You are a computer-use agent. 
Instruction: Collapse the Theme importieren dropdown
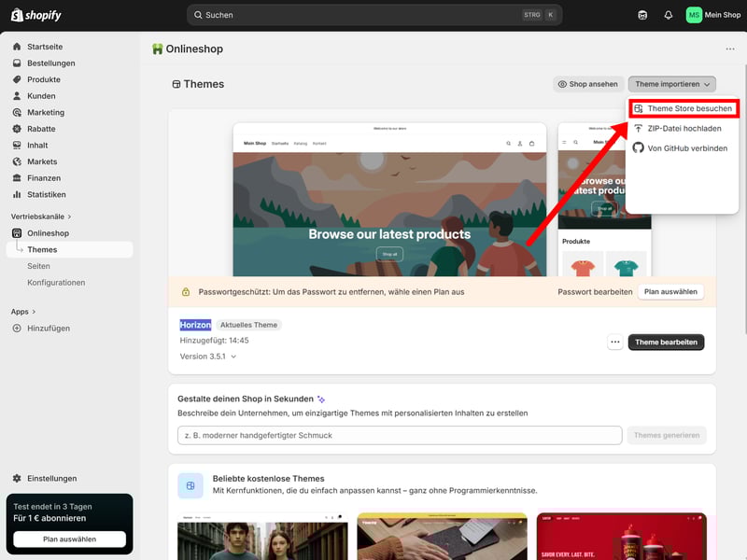671,84
